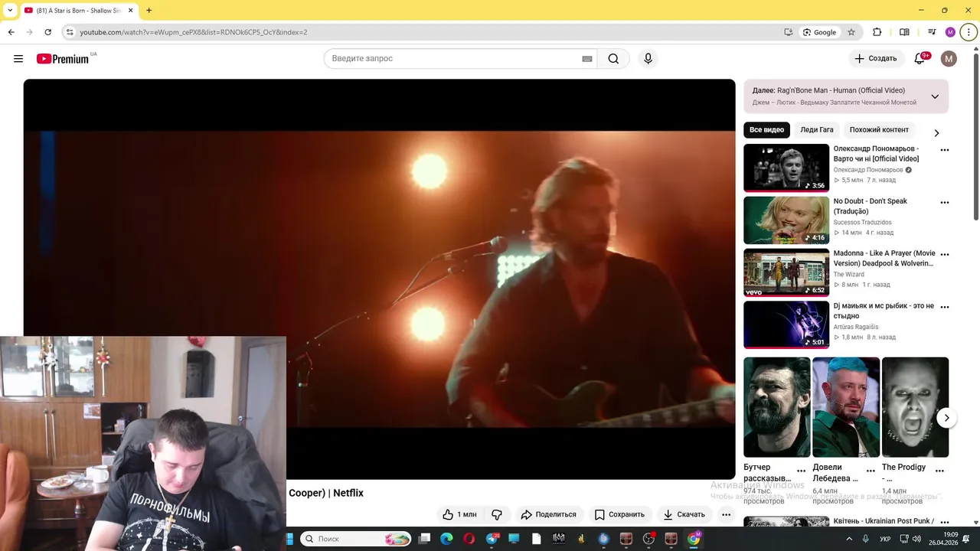
Task: Open more options for The Prodigy short
Action: tap(939, 471)
